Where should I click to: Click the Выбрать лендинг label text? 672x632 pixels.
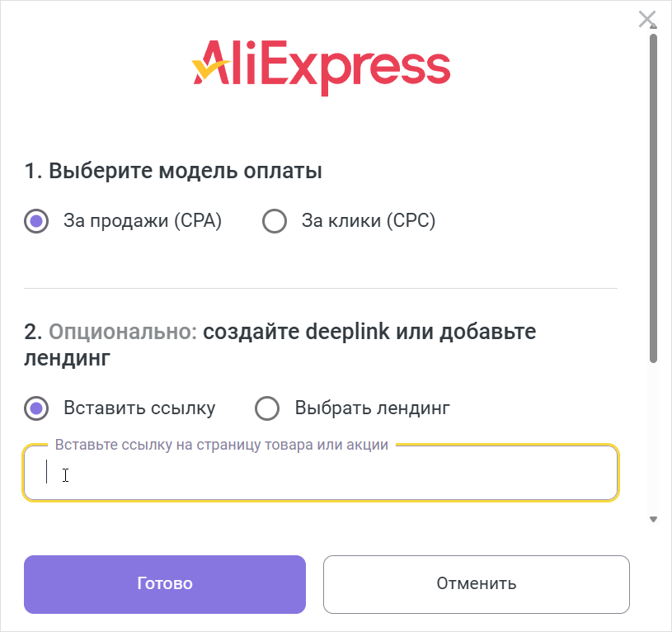372,408
